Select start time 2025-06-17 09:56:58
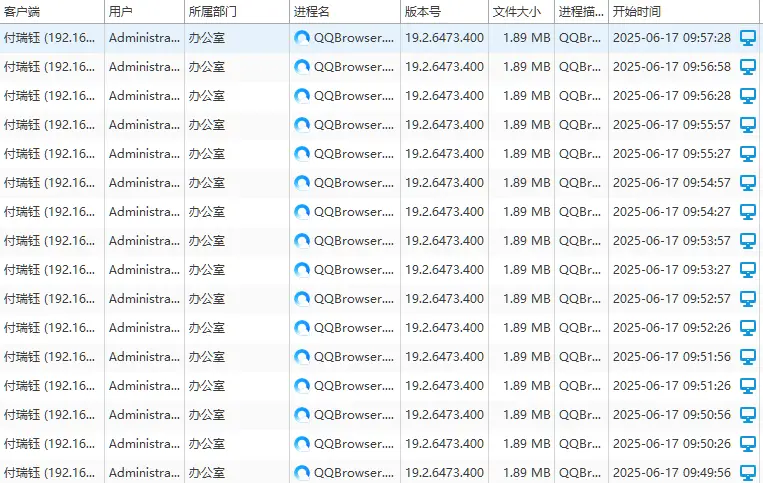 [672, 67]
